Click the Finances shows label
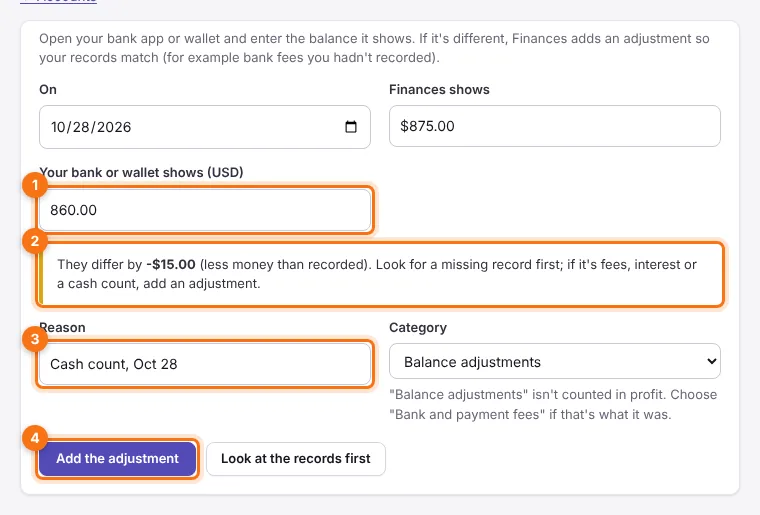 (439, 90)
